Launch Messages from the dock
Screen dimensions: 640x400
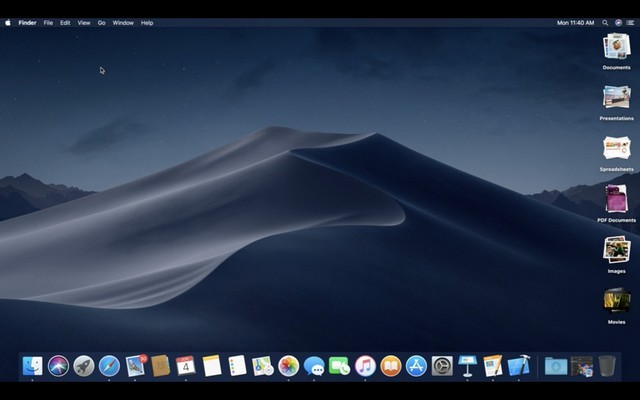pyautogui.click(x=314, y=366)
